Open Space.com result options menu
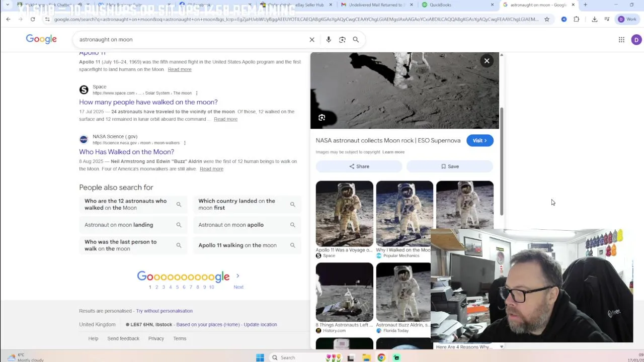 pos(196,93)
